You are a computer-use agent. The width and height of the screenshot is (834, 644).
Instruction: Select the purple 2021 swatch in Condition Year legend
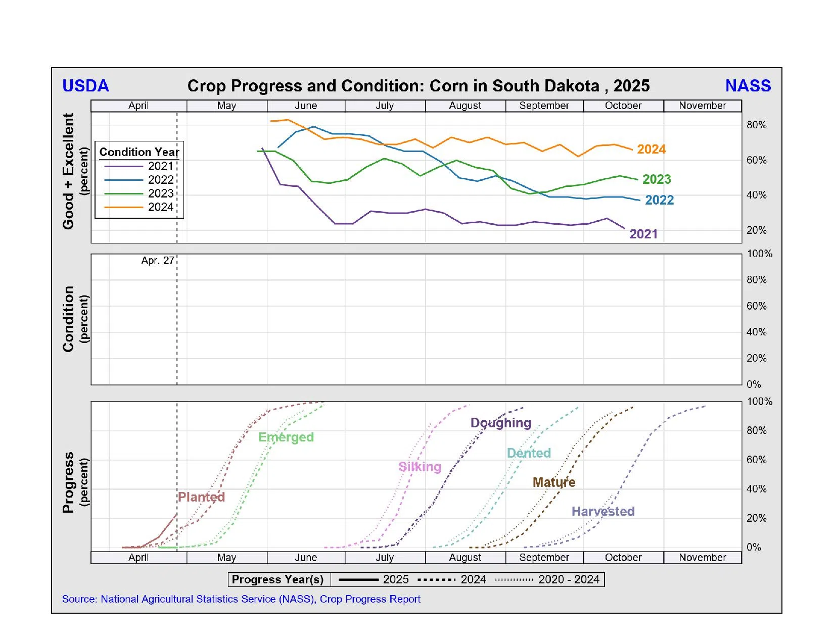click(124, 166)
